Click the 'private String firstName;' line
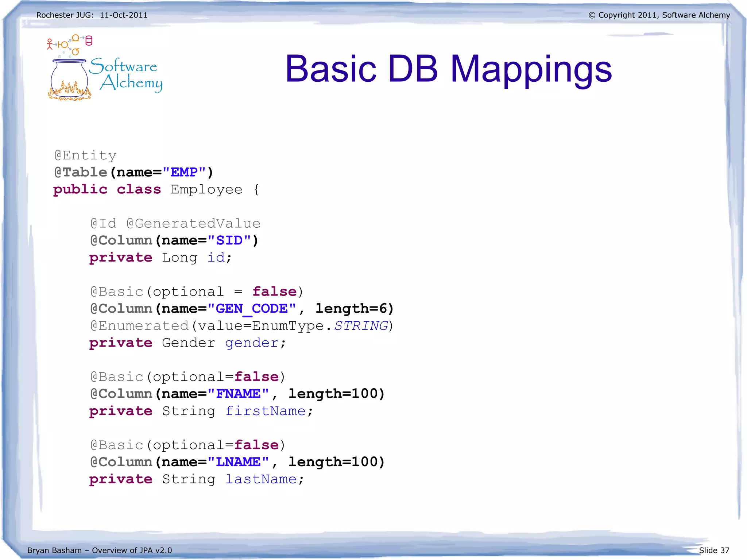The height and width of the screenshot is (560, 747). click(x=201, y=411)
